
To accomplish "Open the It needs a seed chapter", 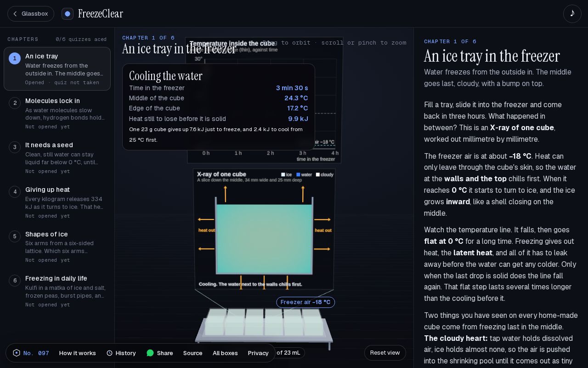I will [57, 158].
